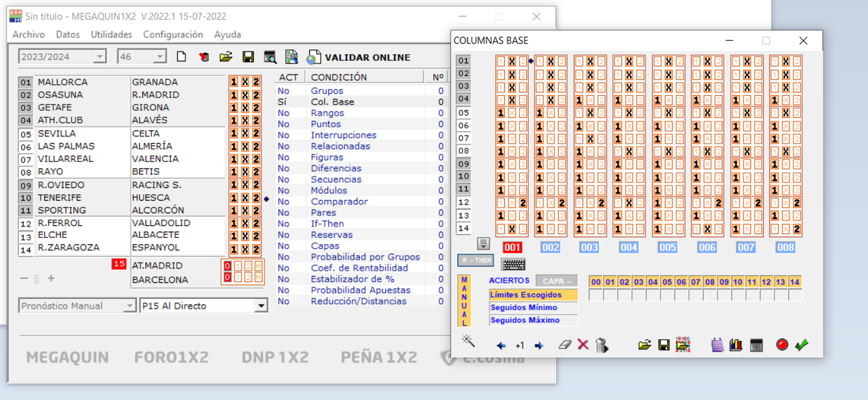Toggle sign X for OSASUNA-R.MADRID in main window

point(245,95)
